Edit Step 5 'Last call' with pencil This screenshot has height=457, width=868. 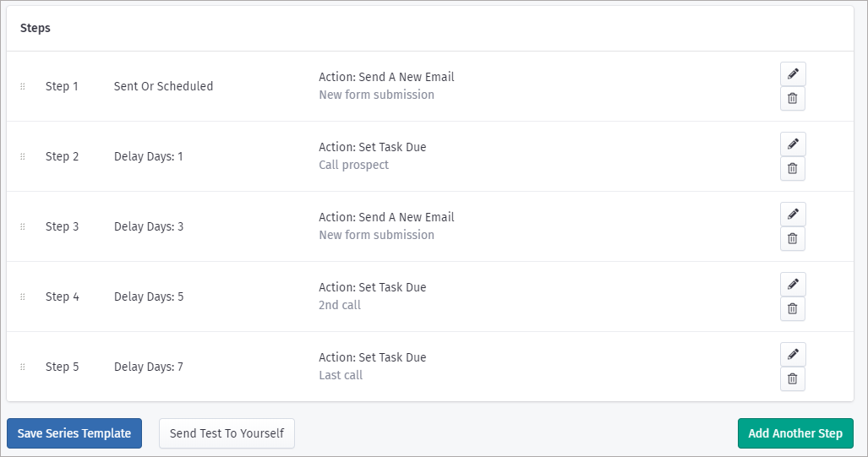[792, 355]
